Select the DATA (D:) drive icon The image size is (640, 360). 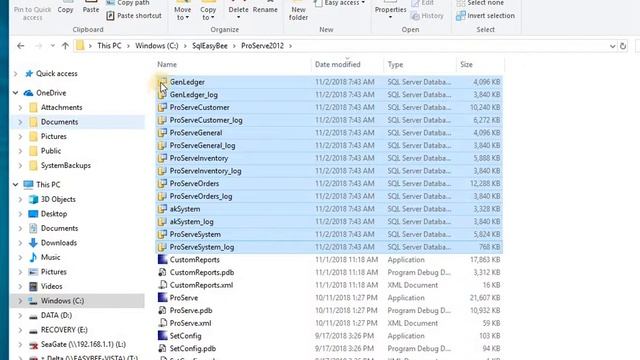[33, 316]
